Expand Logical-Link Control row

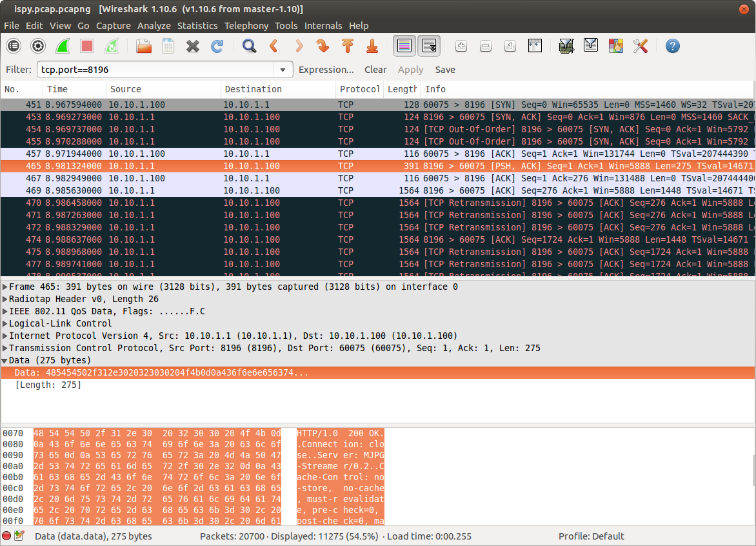(x=5, y=323)
